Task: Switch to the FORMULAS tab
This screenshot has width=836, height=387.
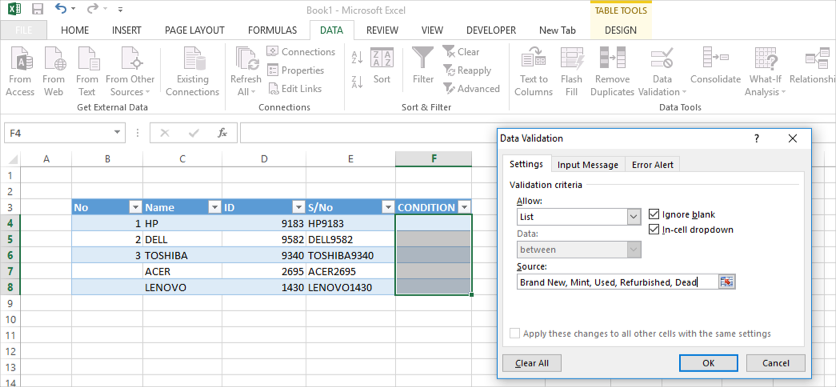Action: click(272, 30)
